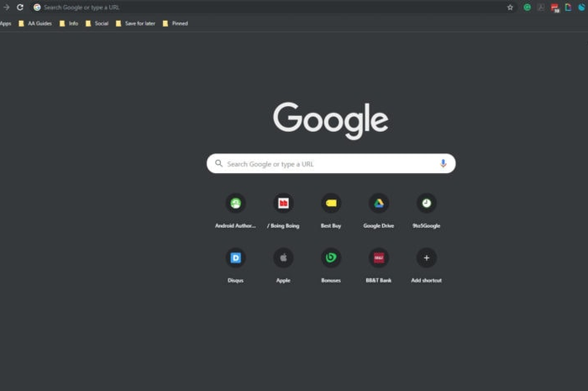The width and height of the screenshot is (588, 391).
Task: Click the address bar URL field
Action: coord(273,7)
